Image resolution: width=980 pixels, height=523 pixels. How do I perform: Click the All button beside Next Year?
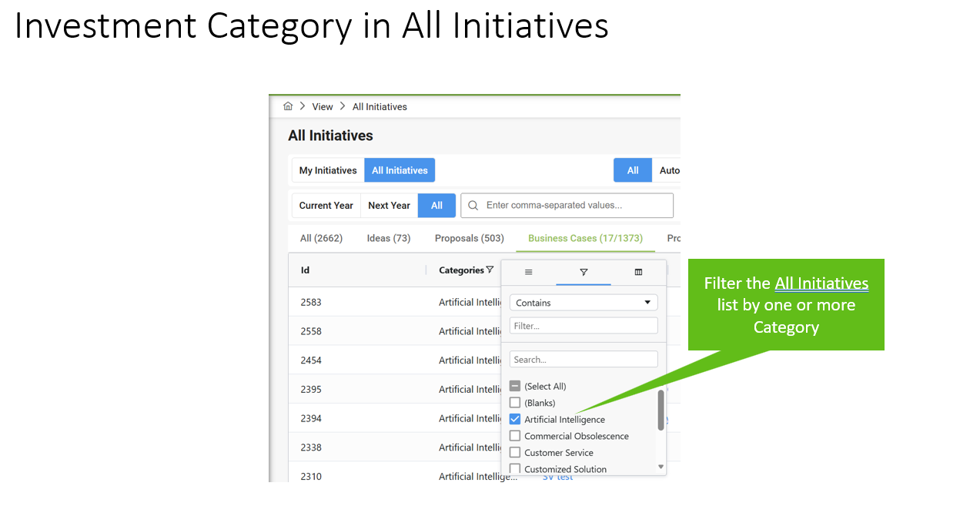click(x=436, y=206)
